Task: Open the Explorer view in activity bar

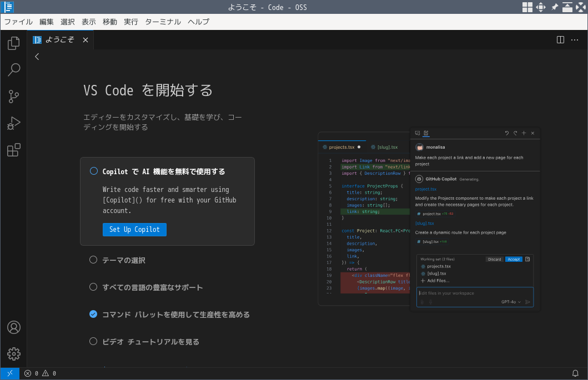Action: click(13, 43)
